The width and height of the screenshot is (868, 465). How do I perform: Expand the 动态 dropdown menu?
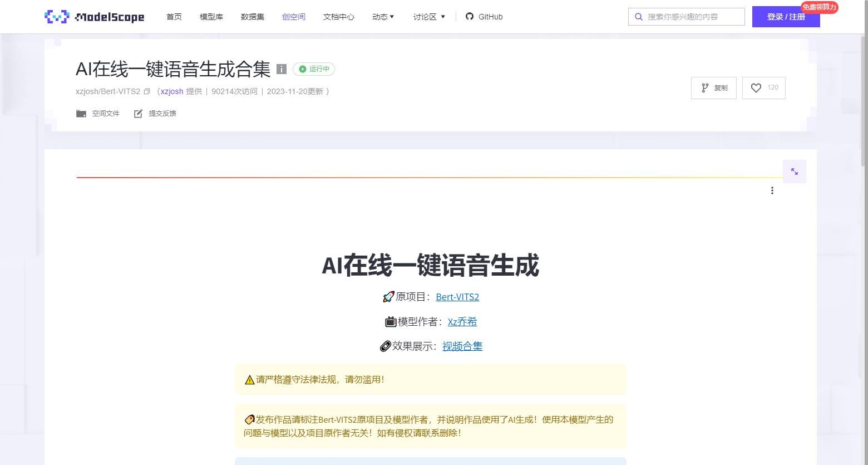383,17
